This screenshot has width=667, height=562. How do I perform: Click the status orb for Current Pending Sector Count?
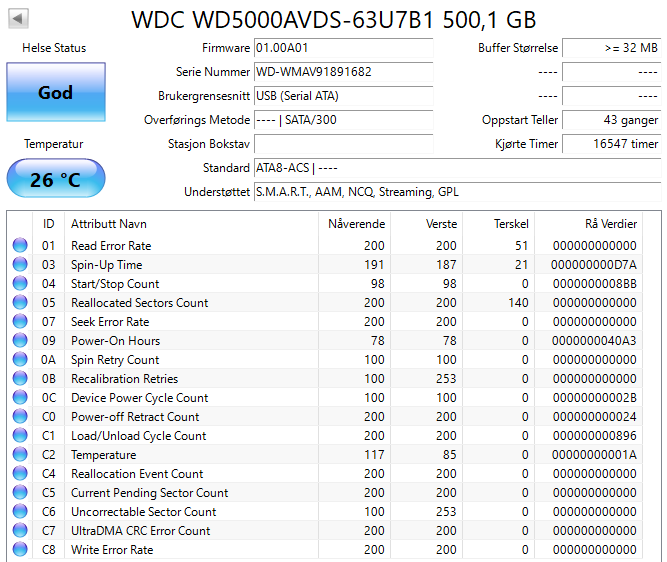tap(20, 493)
